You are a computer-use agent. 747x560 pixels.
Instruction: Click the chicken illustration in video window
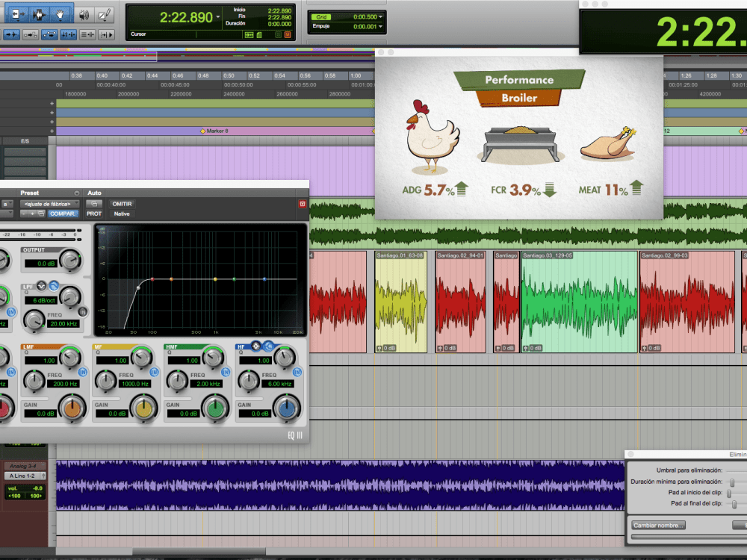click(x=432, y=136)
